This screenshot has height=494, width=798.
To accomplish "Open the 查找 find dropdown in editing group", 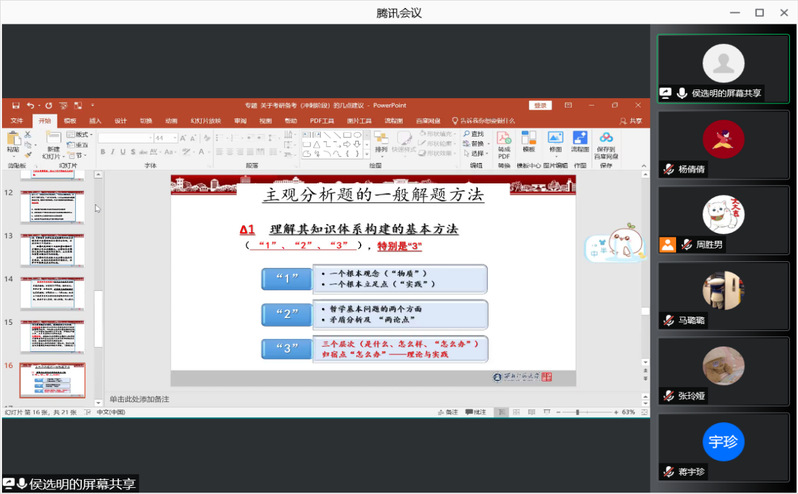I will tap(475, 134).
